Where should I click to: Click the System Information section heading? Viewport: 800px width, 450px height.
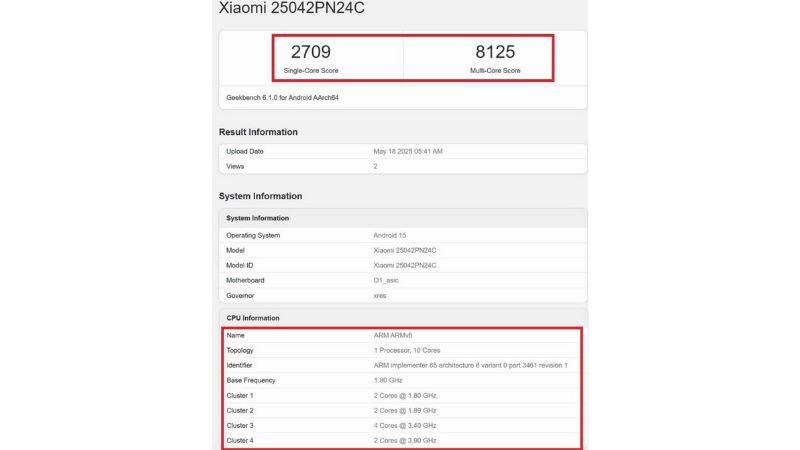click(260, 196)
